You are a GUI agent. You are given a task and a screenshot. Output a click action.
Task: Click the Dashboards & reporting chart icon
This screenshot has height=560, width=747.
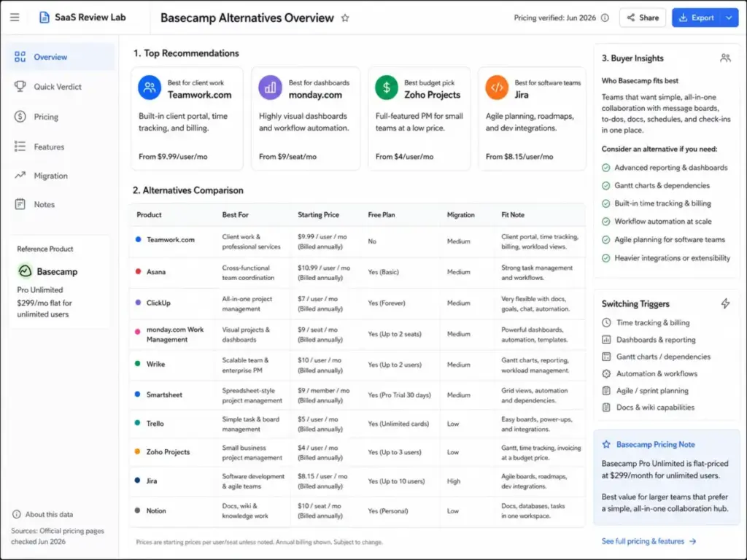(606, 340)
